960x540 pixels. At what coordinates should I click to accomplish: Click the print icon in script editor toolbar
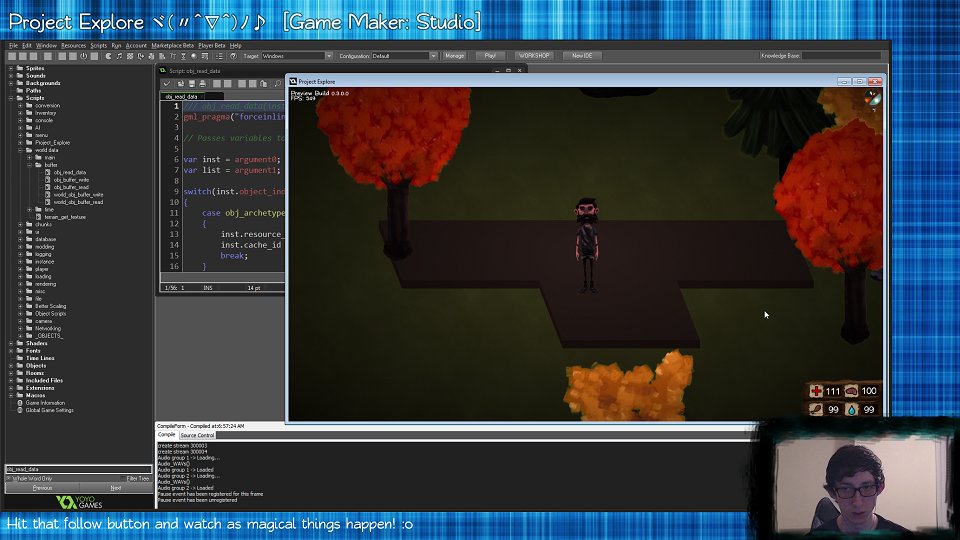point(203,83)
